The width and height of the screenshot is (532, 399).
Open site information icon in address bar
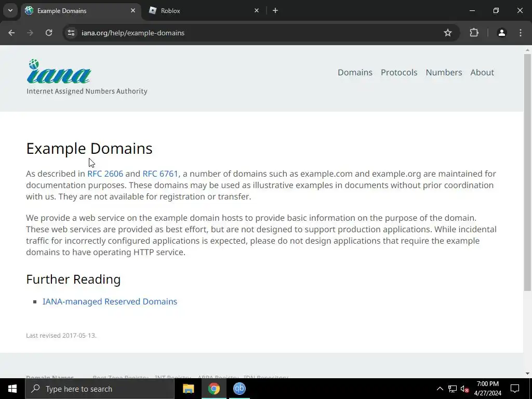point(71,33)
